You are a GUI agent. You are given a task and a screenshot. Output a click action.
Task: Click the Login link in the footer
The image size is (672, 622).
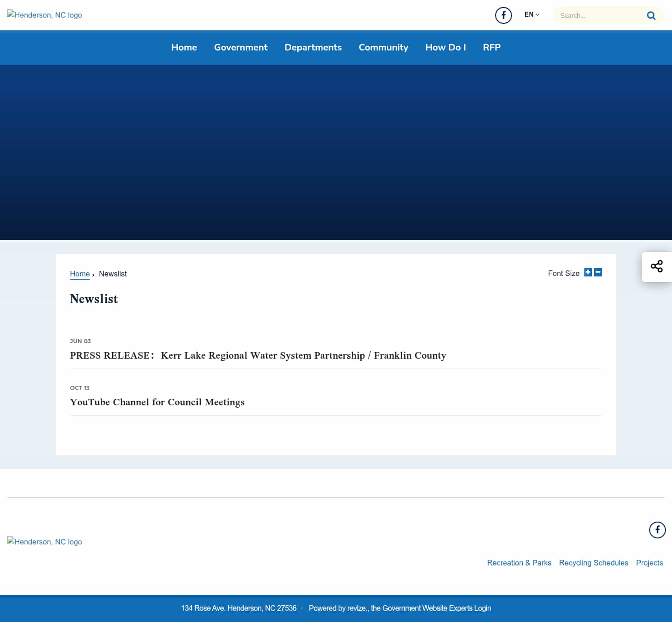pyautogui.click(x=483, y=608)
